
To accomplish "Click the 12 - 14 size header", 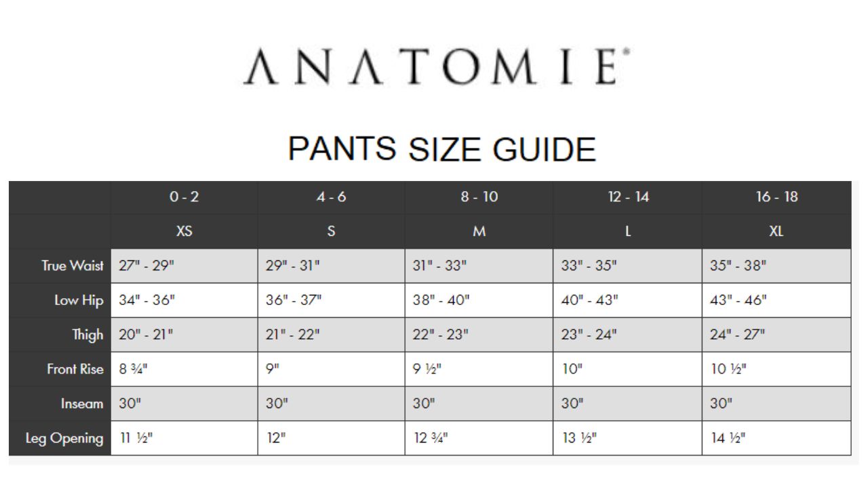I will click(628, 197).
